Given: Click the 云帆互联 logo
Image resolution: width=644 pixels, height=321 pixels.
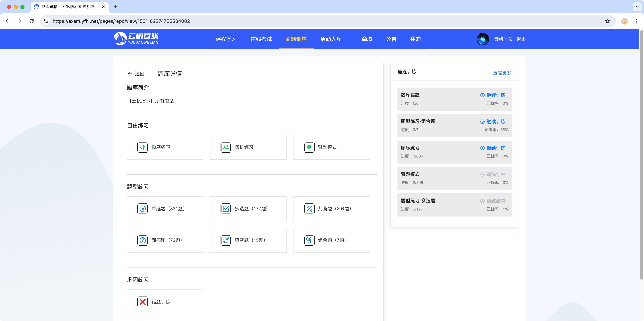Looking at the screenshot, I should tap(136, 39).
